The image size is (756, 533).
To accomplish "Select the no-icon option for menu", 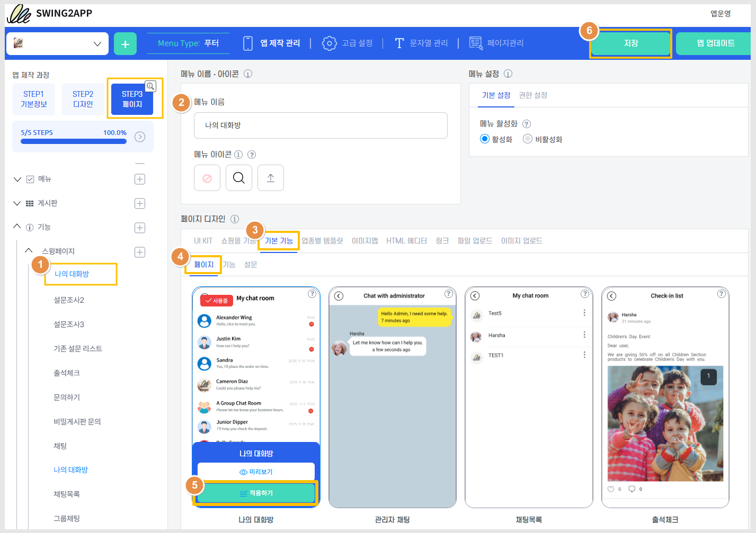I will coord(207,178).
